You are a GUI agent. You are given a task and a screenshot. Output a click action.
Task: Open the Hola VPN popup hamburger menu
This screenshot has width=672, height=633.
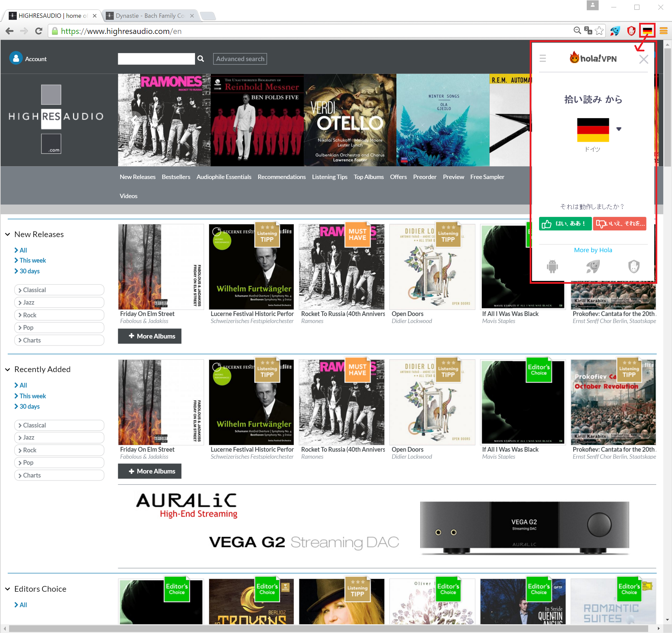coord(543,58)
